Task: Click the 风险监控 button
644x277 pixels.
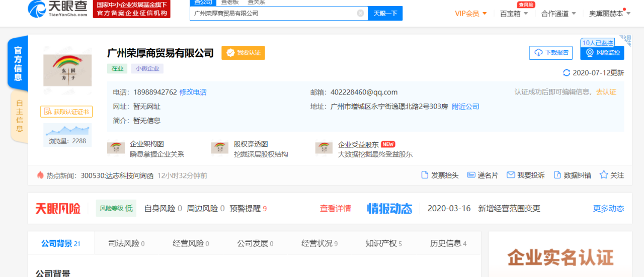Action: pyautogui.click(x=602, y=53)
